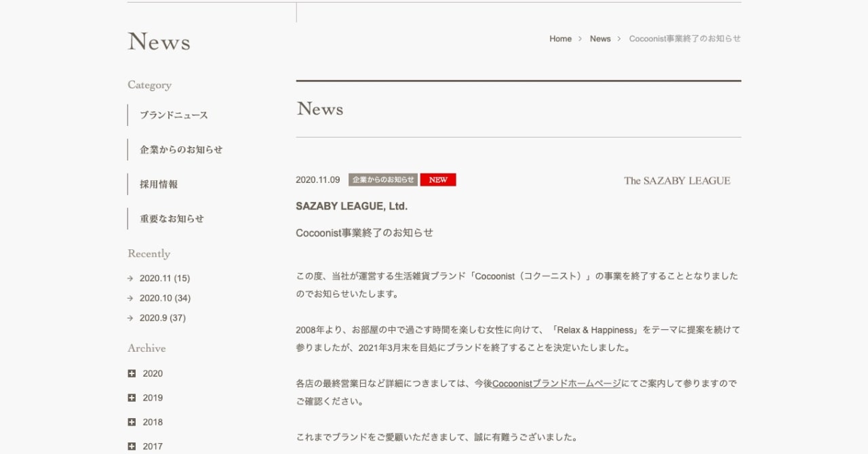Open the 採用情報 category
Image resolution: width=868 pixels, height=454 pixels.
click(159, 184)
